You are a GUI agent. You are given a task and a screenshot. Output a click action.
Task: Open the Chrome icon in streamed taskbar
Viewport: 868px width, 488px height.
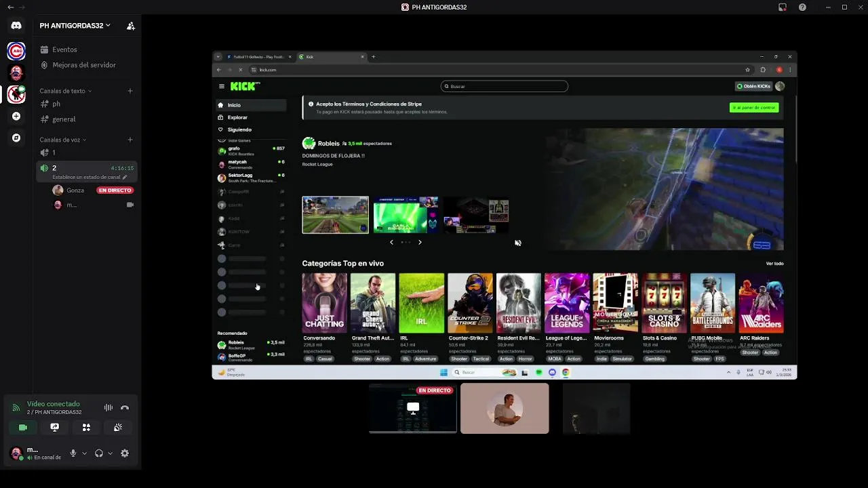[x=566, y=372]
